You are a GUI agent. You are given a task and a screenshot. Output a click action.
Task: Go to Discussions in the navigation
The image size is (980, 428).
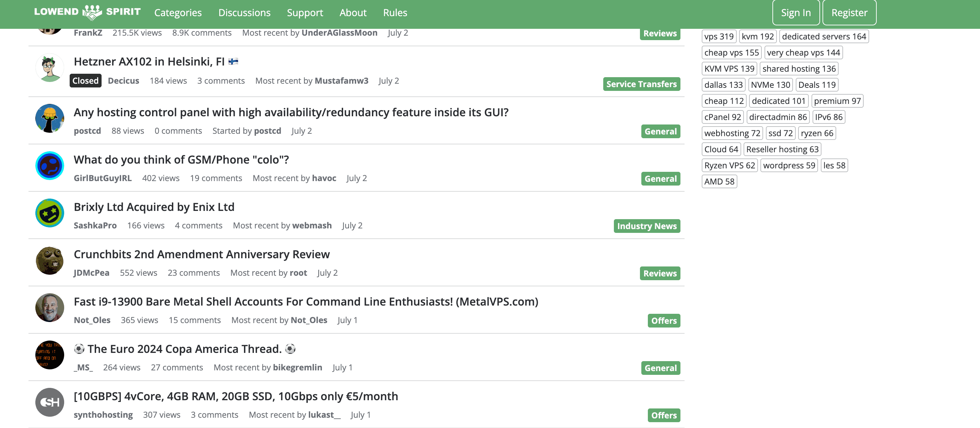pyautogui.click(x=244, y=13)
